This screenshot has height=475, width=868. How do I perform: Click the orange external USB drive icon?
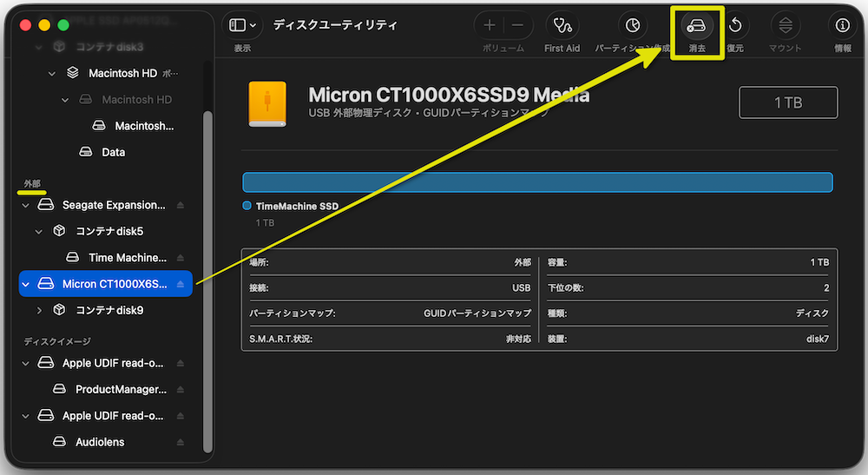click(267, 104)
